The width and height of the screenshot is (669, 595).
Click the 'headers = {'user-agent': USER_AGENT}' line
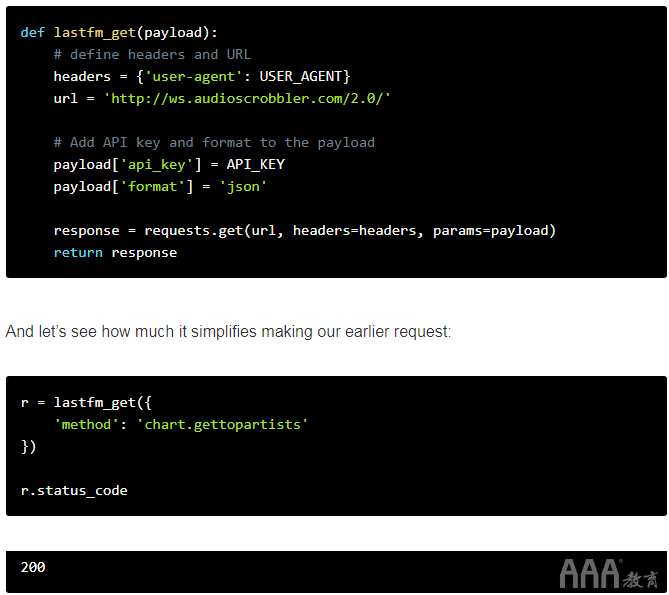tap(202, 77)
